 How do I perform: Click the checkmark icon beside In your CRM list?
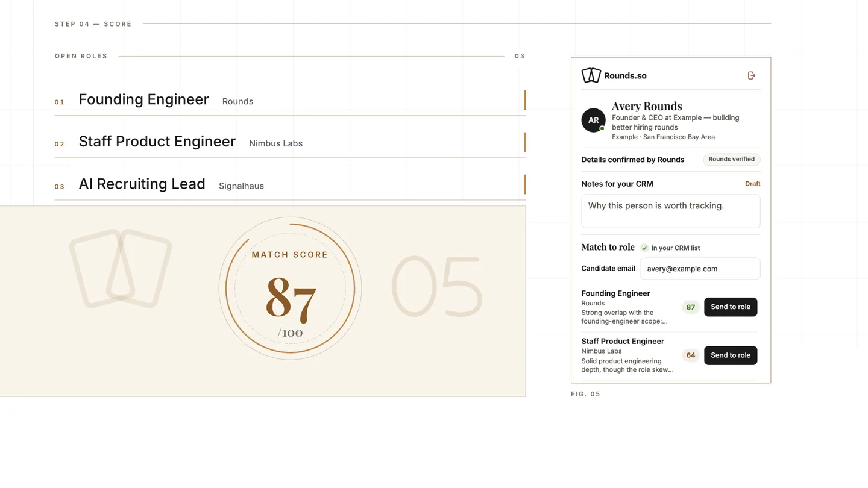pyautogui.click(x=644, y=248)
